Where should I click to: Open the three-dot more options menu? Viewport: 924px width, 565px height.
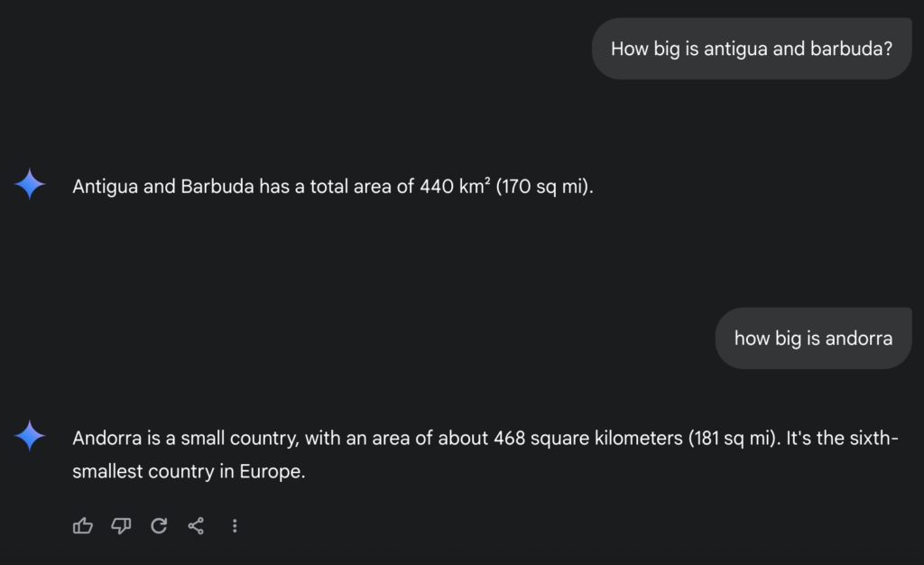tap(235, 525)
